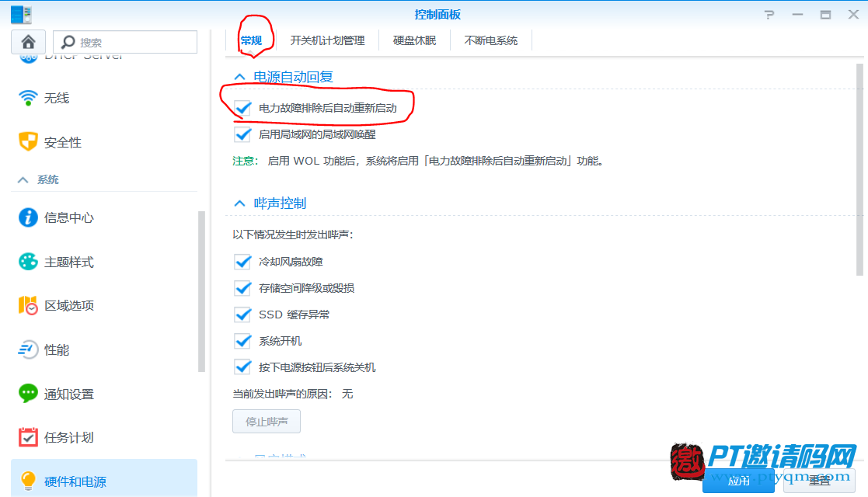Open the Wireless (无线) Wi-Fi icon
Image resolution: width=868 pixels, height=497 pixels.
point(28,98)
